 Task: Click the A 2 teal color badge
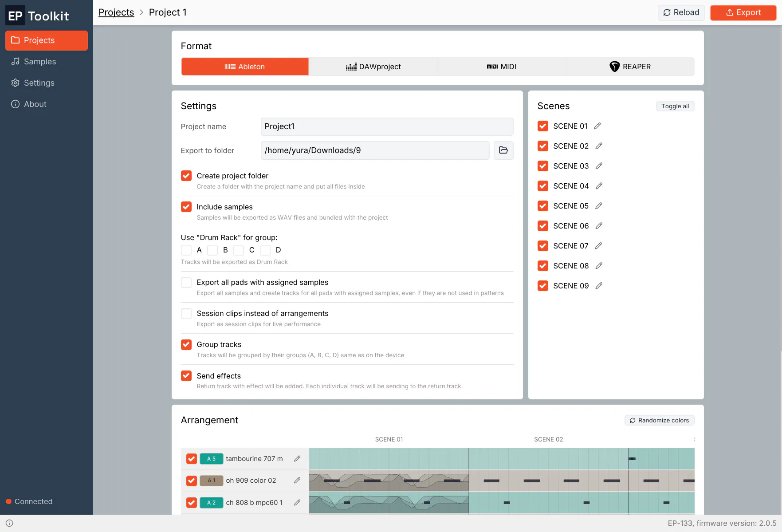[x=212, y=503]
